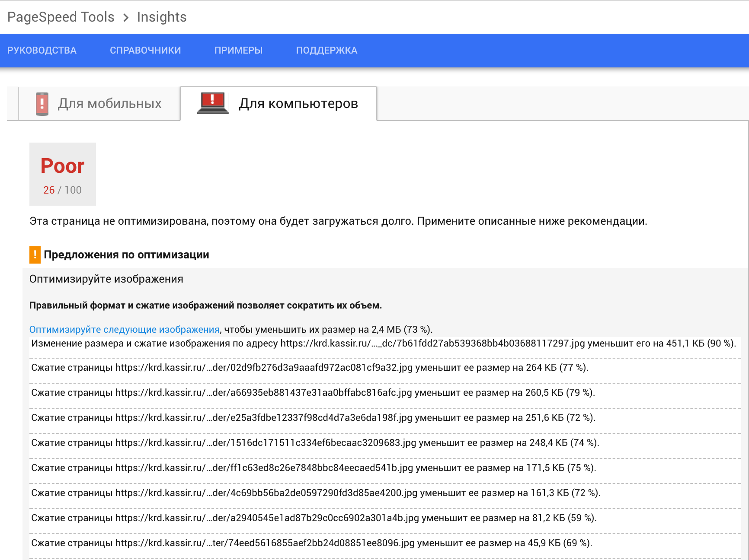The width and height of the screenshot is (749, 560).
Task: Select the a66935eb881437e31aa0bffabc816afc.jpg row
Action: pos(385,396)
